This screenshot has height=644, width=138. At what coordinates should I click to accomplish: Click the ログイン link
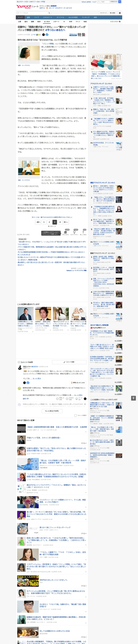coord(42,8)
